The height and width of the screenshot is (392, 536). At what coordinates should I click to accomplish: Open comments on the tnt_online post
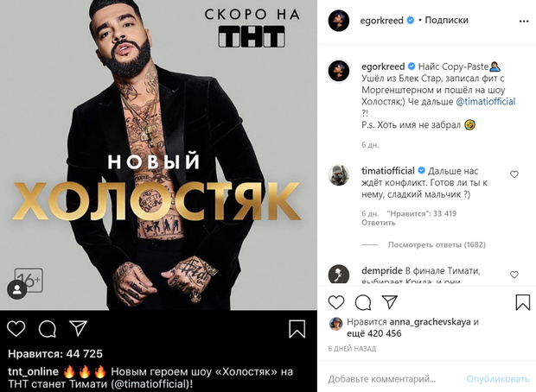click(48, 329)
